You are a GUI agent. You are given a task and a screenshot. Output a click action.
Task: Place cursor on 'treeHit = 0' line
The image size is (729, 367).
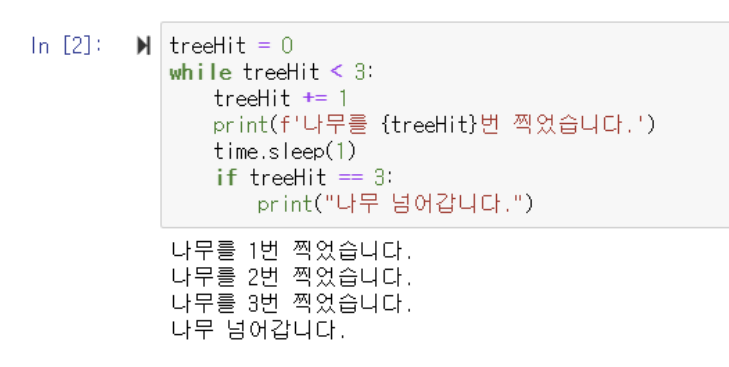tap(231, 46)
